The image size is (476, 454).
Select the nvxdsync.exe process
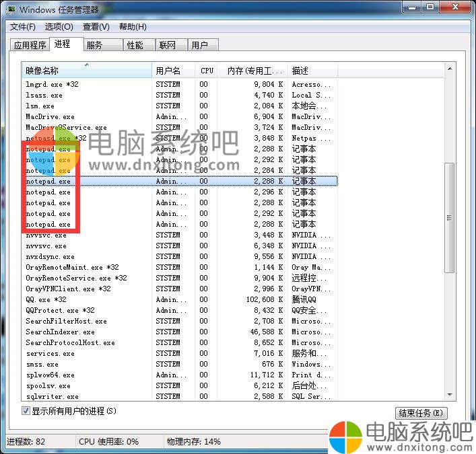pos(179,256)
